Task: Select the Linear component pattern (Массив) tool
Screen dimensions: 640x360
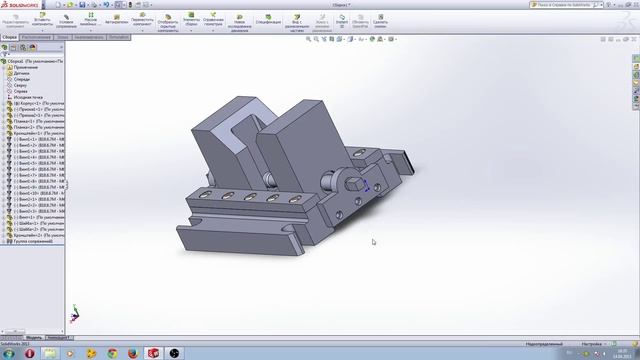Action: point(90,20)
